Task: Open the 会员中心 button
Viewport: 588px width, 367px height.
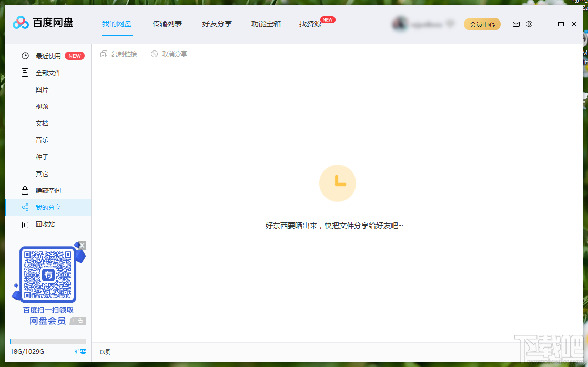Action: 482,24
